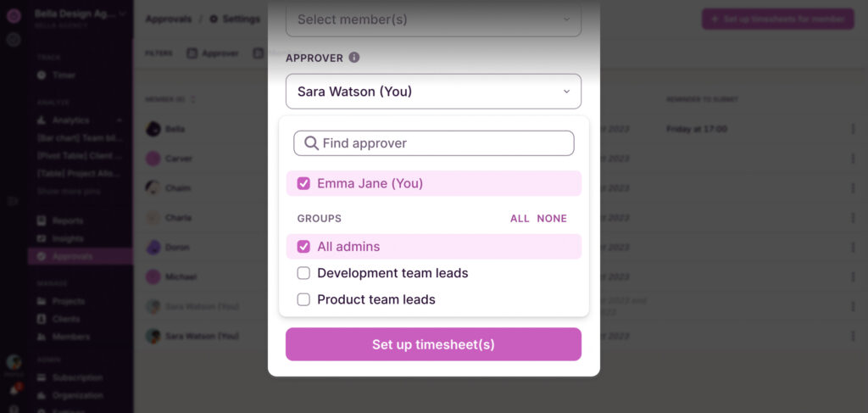The height and width of the screenshot is (413, 868).
Task: Open the Select member(s) dropdown
Action: [x=433, y=20]
